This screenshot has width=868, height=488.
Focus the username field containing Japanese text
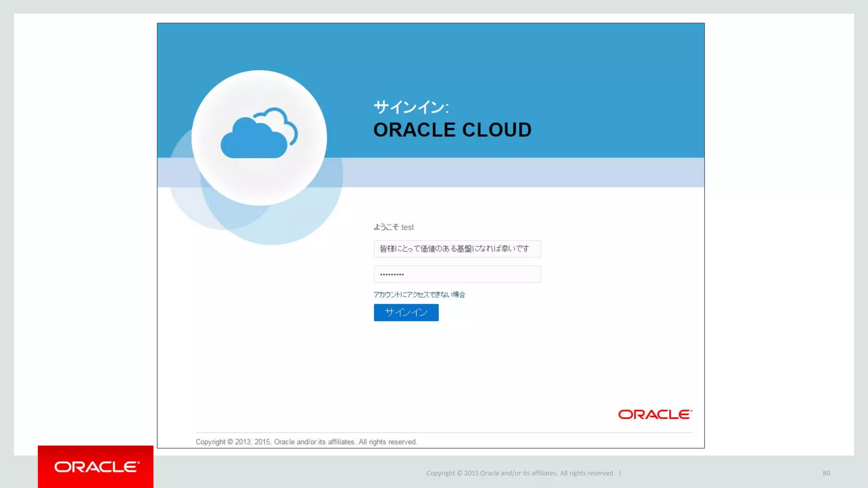tap(457, 249)
